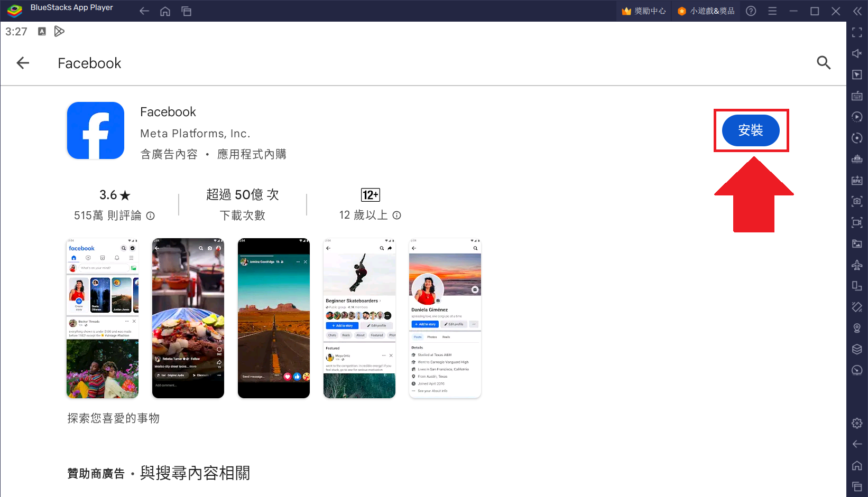Image resolution: width=868 pixels, height=497 pixels.
Task: Open the BlueStacks hamburger menu
Action: pos(772,11)
